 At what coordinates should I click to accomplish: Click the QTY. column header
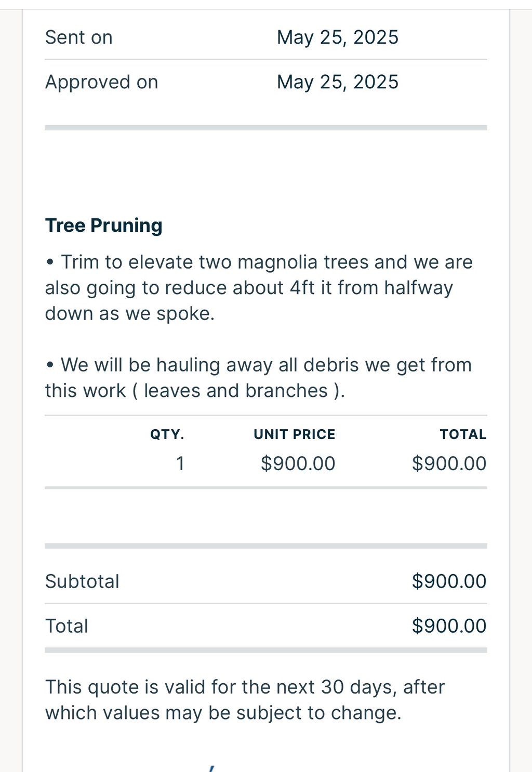167,434
